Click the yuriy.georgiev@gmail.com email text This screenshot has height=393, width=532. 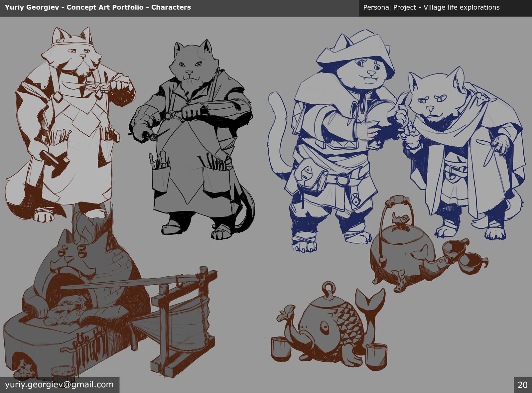pyautogui.click(x=59, y=385)
